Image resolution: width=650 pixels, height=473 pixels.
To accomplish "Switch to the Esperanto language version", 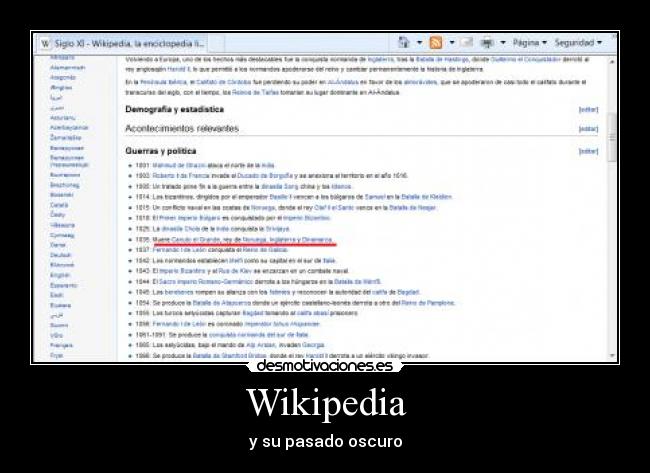I will [63, 285].
